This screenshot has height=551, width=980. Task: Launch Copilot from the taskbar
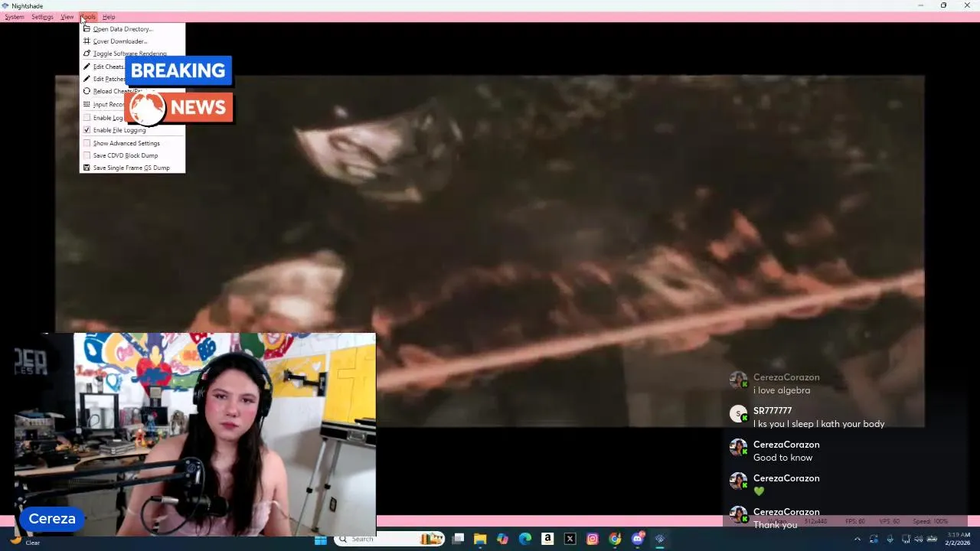pos(502,539)
